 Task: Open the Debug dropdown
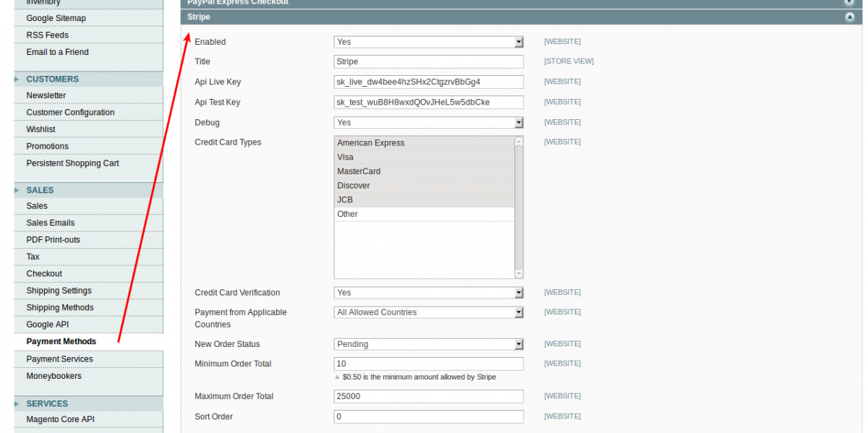[x=428, y=123]
